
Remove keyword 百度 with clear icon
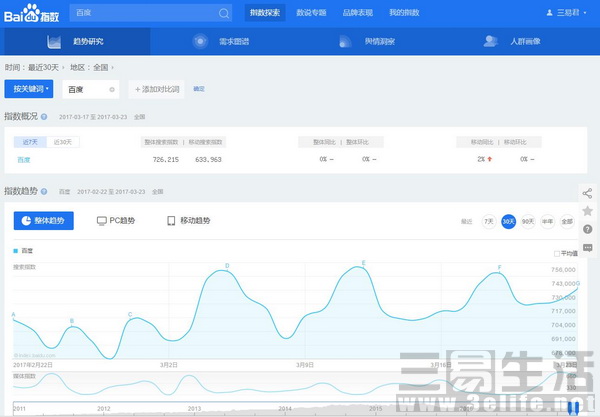(112, 90)
